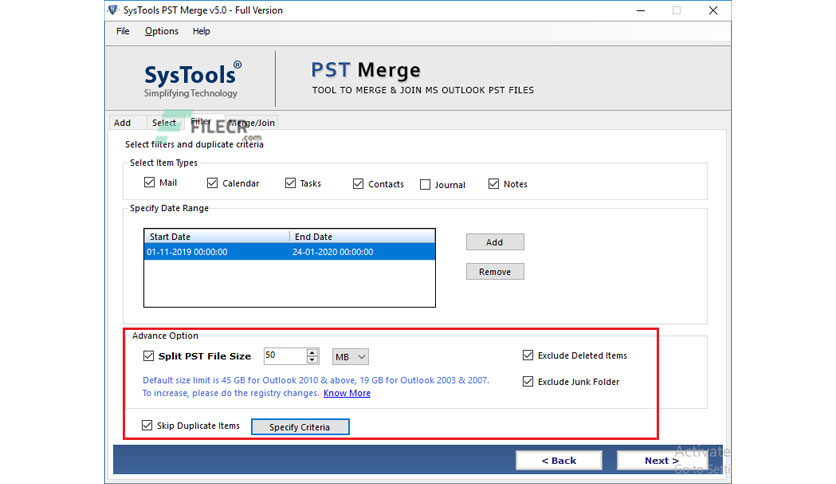Viewport: 836px width, 484px height.
Task: Toggle Skip Duplicate Items checkbox
Action: [x=147, y=425]
